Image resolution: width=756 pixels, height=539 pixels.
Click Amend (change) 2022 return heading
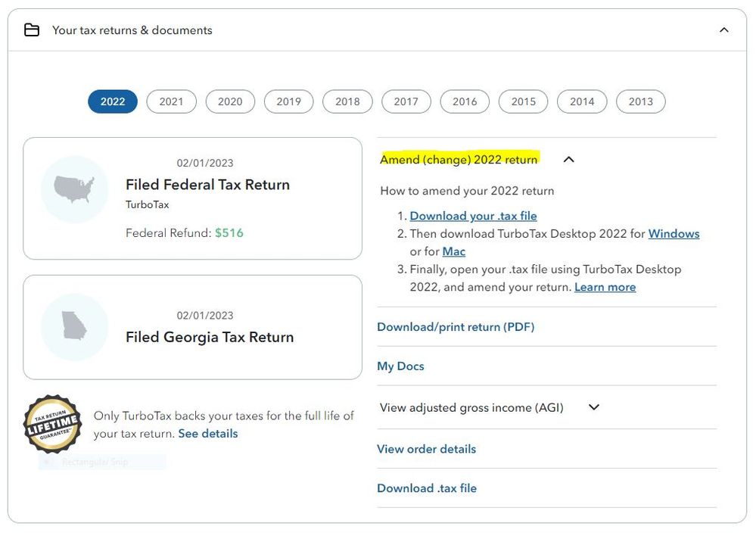[x=459, y=160]
